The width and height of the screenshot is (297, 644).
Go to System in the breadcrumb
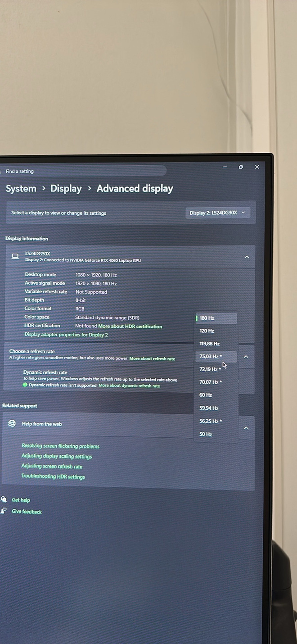21,189
